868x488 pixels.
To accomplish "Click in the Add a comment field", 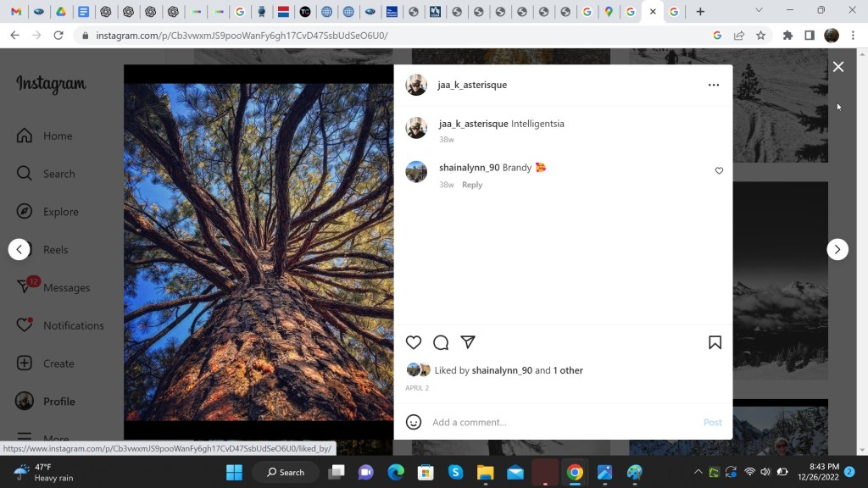I will [559, 422].
